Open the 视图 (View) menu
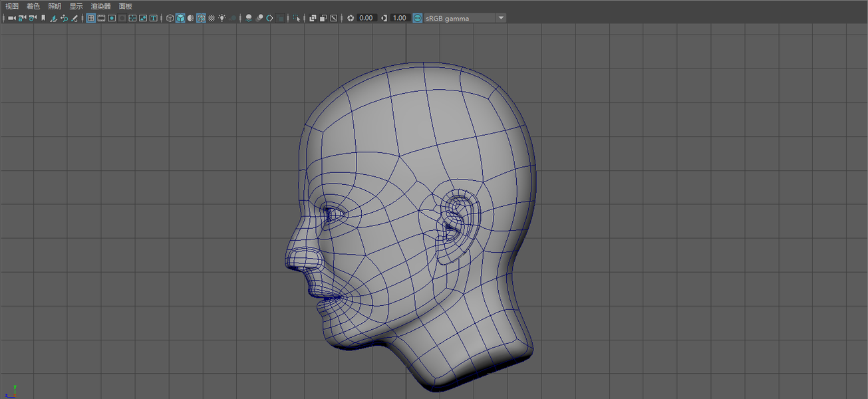 [x=12, y=6]
